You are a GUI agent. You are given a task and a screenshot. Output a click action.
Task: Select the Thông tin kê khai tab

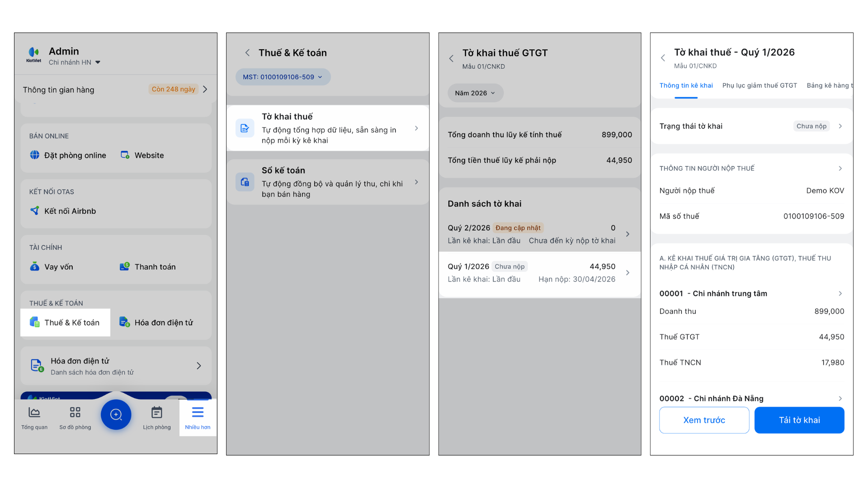[x=686, y=85]
